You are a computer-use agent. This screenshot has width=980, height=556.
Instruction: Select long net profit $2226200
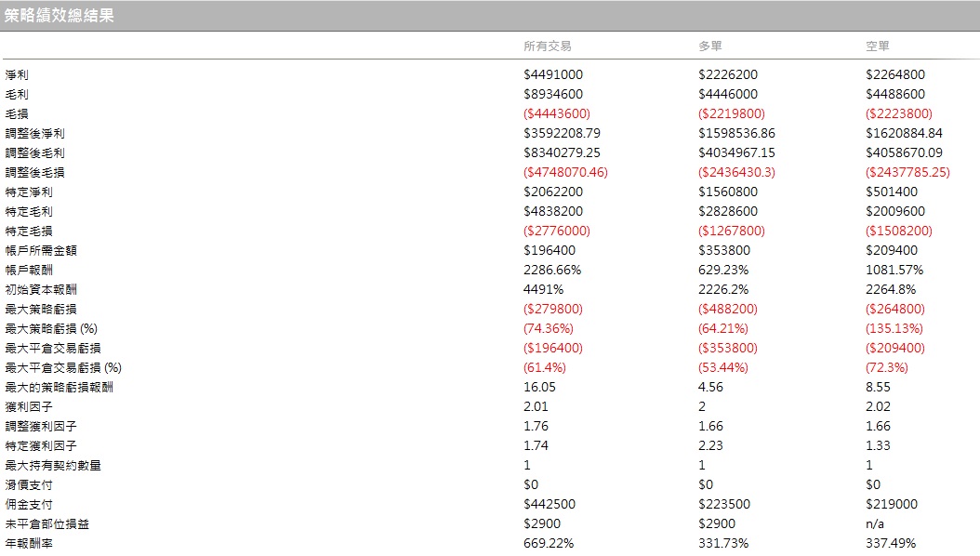coord(728,75)
